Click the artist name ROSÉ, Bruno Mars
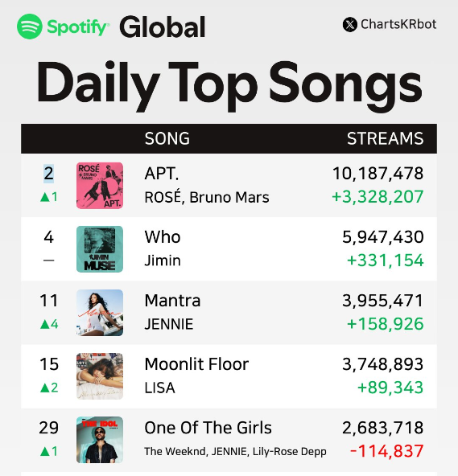Image resolution: width=458 pixels, height=476 pixels. (x=207, y=197)
